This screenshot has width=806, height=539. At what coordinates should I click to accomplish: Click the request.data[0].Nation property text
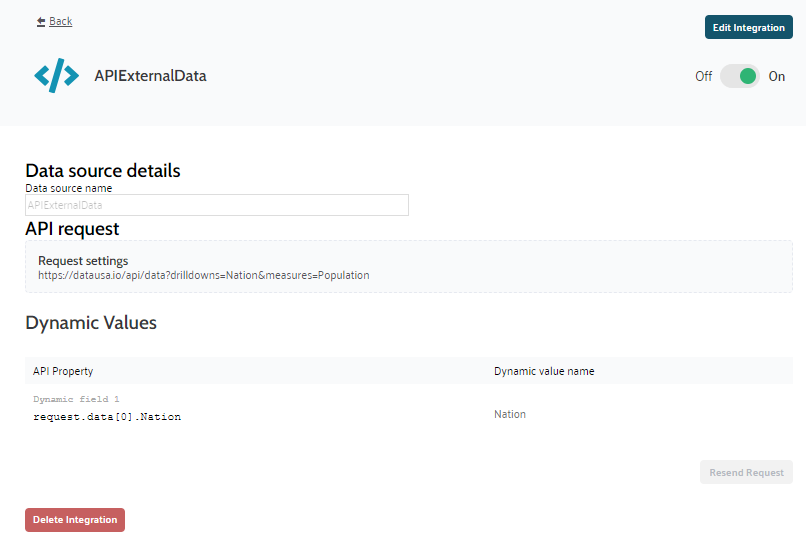tap(107, 417)
